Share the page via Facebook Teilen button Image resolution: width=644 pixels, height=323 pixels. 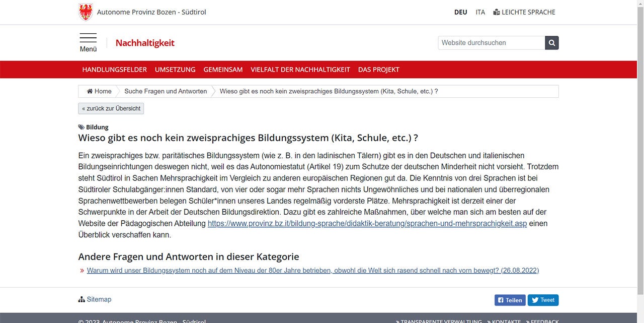[x=510, y=300]
